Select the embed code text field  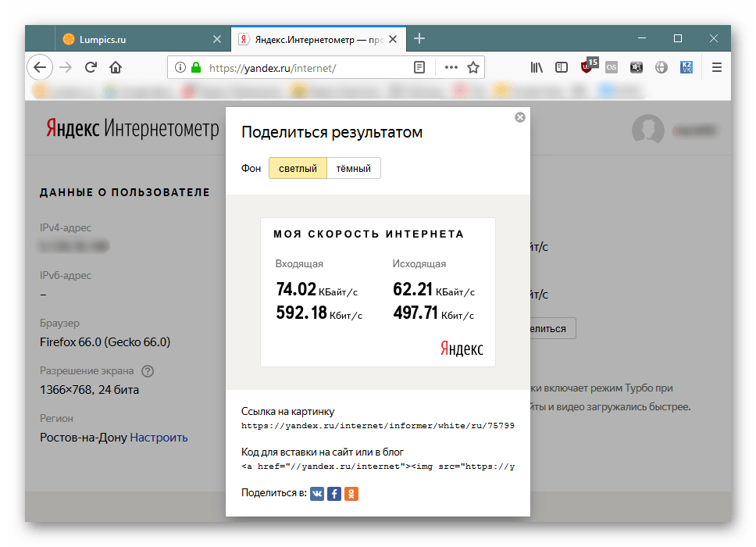pos(377,466)
